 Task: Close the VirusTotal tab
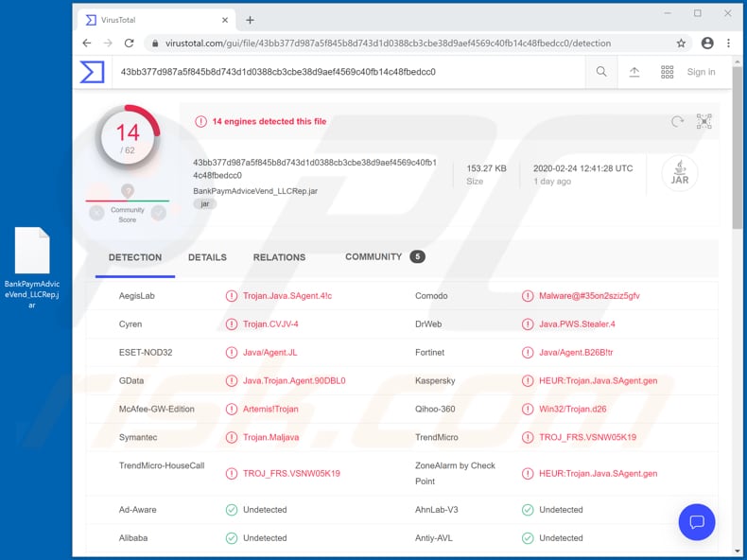(225, 20)
